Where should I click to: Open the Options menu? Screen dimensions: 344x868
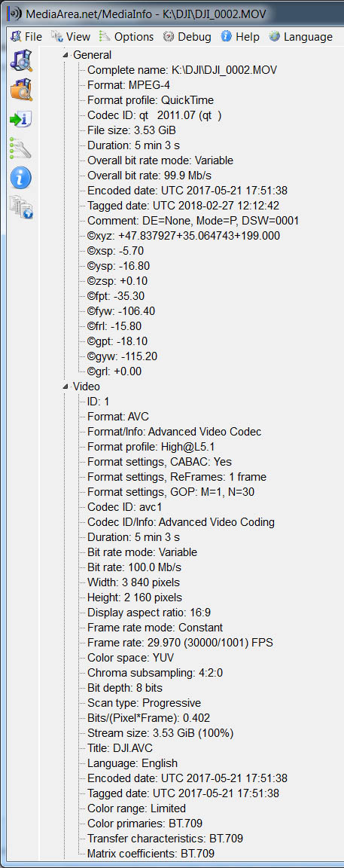126,36
